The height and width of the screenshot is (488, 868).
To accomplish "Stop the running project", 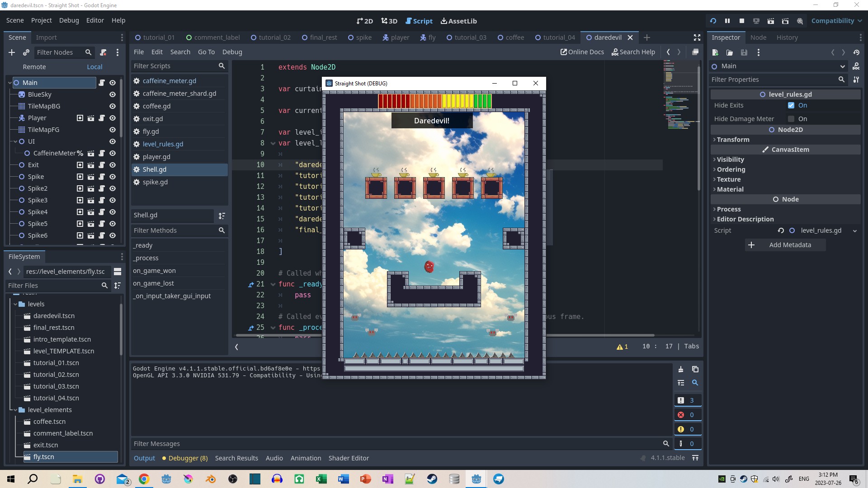I will 742,21.
